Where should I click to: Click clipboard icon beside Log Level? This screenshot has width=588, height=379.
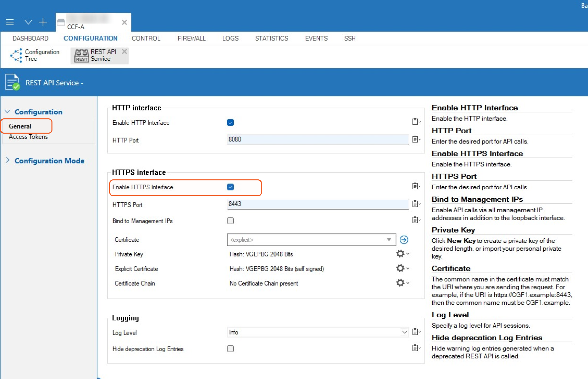(416, 332)
